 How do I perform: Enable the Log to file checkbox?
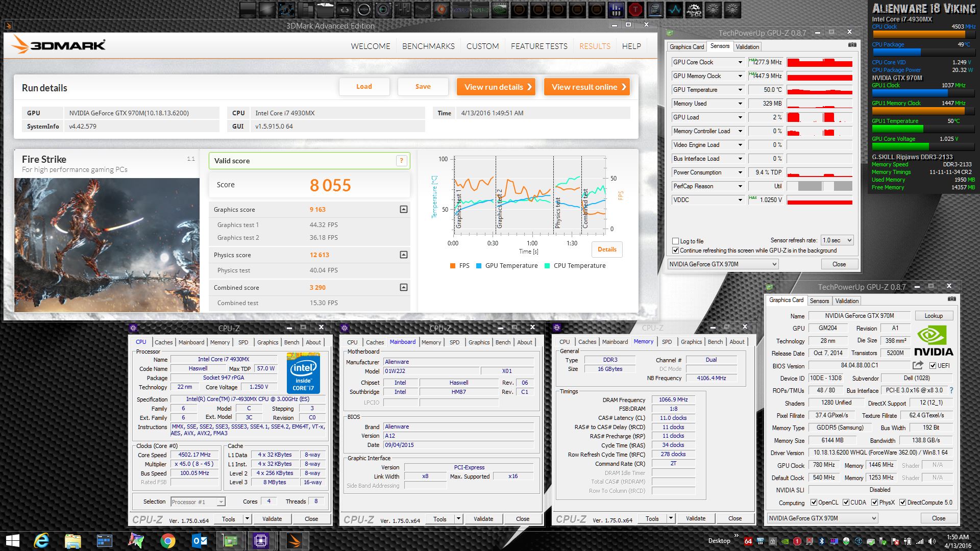[676, 241]
